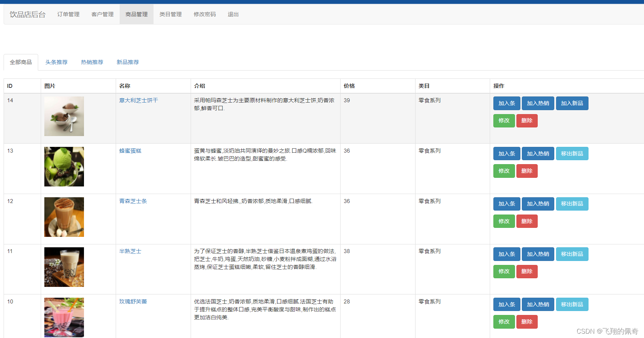
Task: Click the 青森芝士条 product thumbnail
Action: coord(64,217)
